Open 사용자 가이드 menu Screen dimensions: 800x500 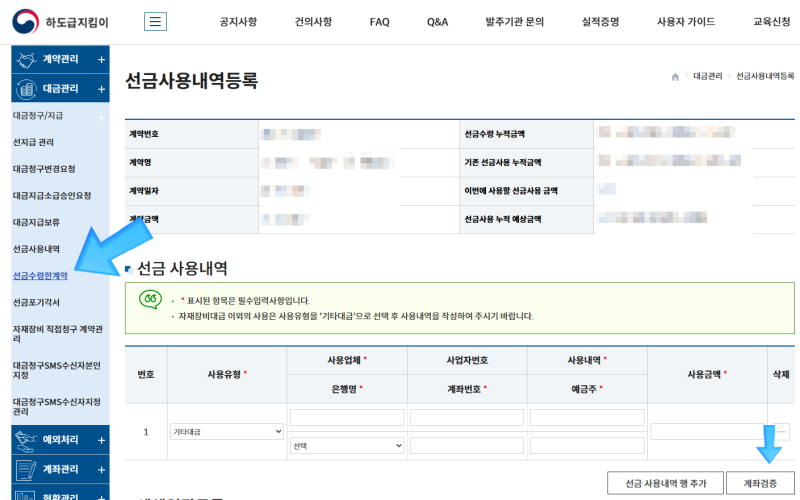click(686, 22)
